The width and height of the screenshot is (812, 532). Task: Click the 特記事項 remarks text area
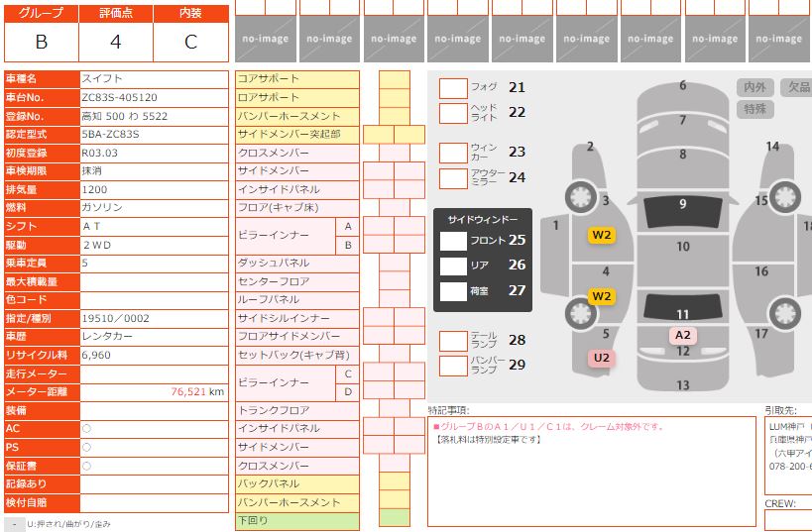coord(593,470)
